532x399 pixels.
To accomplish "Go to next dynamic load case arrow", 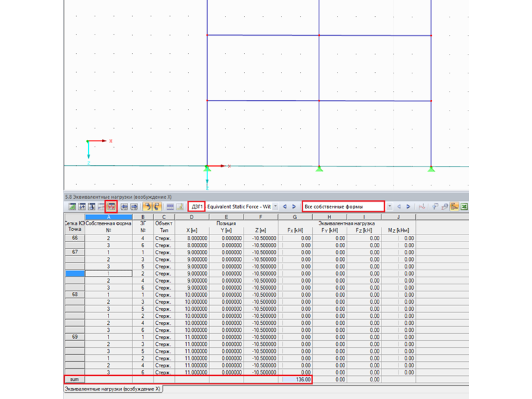I will click(294, 206).
